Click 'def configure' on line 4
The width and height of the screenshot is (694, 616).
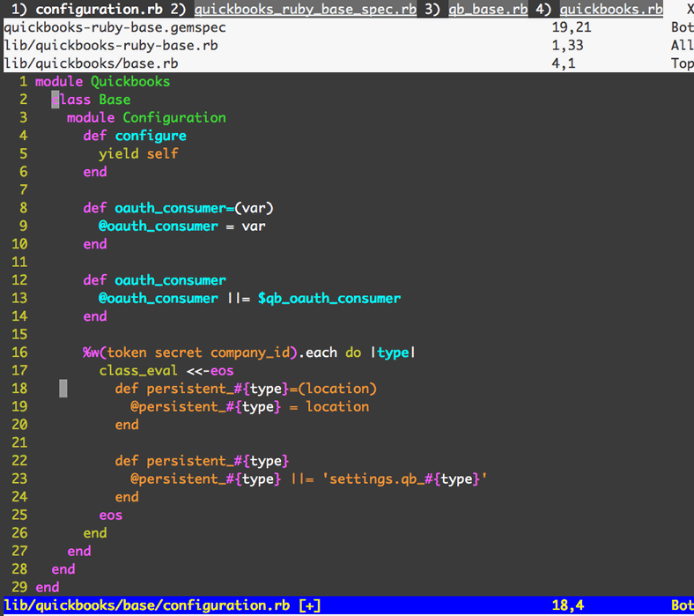point(135,136)
